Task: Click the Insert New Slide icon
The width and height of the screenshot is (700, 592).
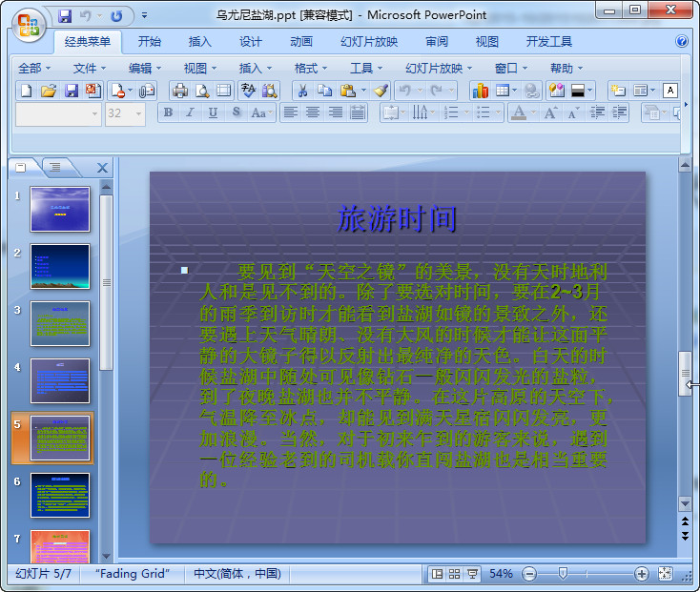Action: coord(618,91)
